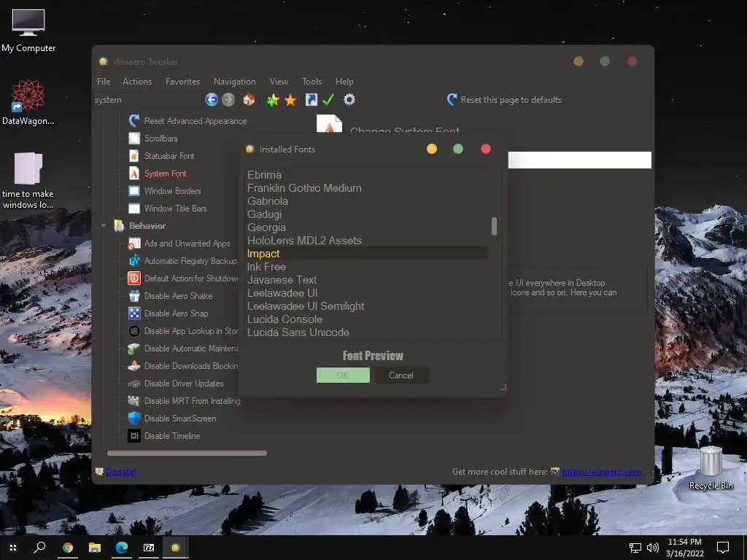Open taskbar search magnifier
Image resolution: width=747 pixels, height=560 pixels.
(x=39, y=548)
